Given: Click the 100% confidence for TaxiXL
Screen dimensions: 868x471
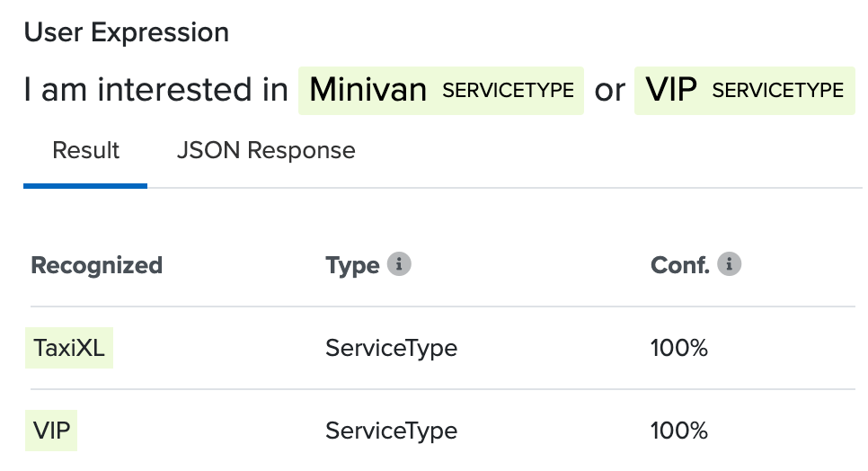Looking at the screenshot, I should [x=678, y=348].
